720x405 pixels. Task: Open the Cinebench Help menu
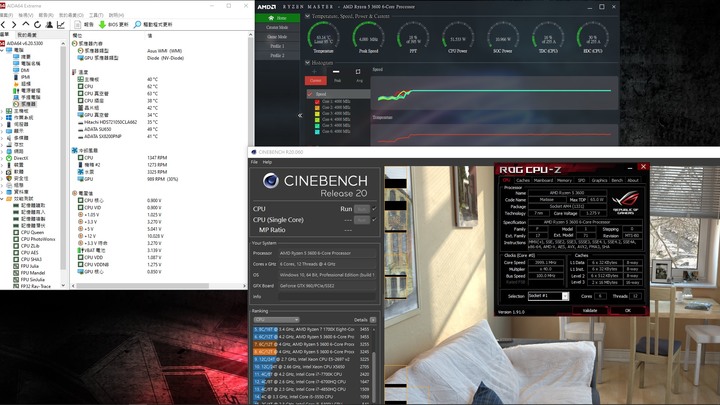coord(267,162)
